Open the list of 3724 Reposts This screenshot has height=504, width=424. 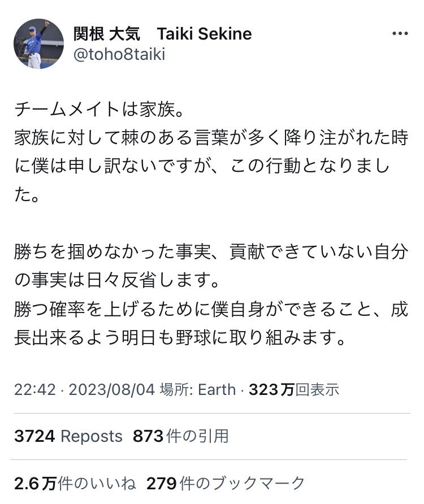68,436
